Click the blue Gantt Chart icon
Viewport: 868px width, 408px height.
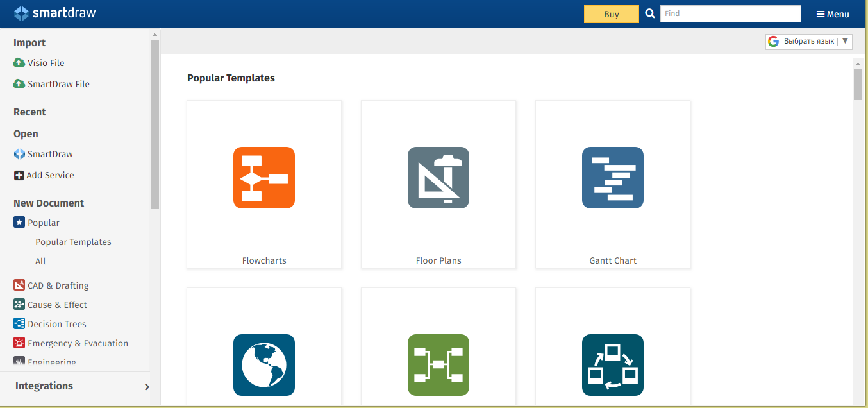point(613,178)
